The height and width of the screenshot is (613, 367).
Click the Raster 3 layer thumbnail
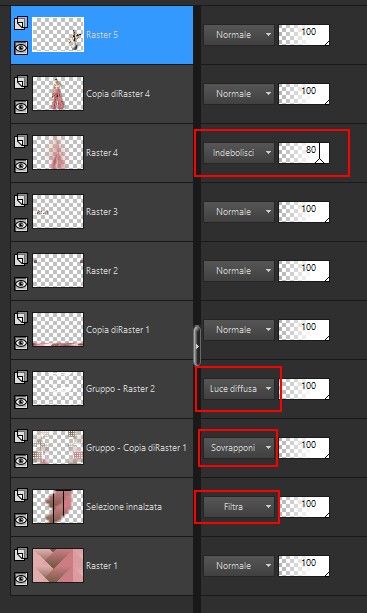coord(58,212)
